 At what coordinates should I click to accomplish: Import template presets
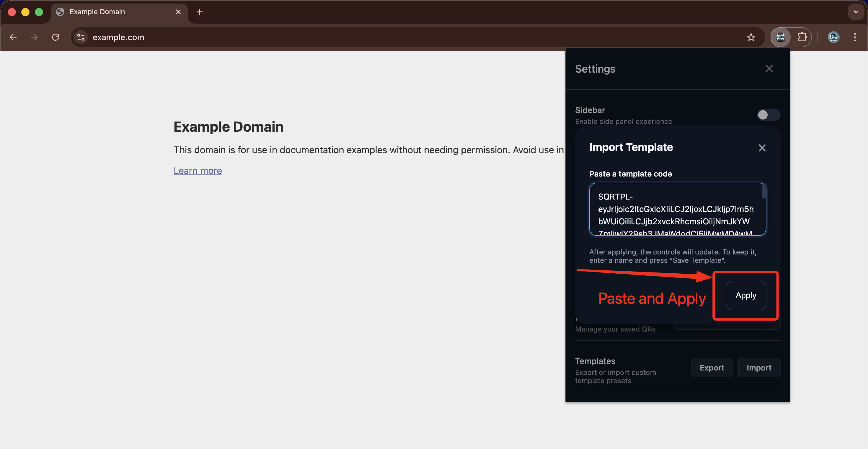click(x=759, y=368)
